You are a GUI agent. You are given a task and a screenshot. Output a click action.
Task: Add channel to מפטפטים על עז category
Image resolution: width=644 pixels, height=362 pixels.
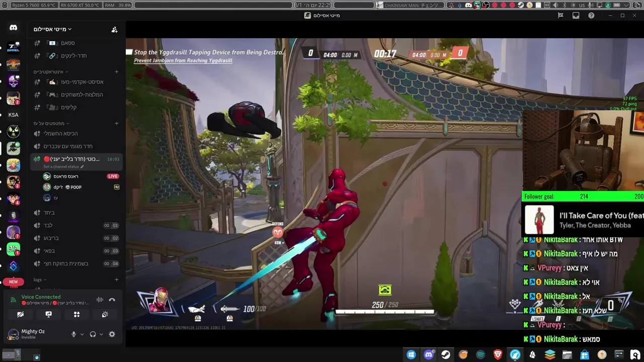pyautogui.click(x=117, y=123)
